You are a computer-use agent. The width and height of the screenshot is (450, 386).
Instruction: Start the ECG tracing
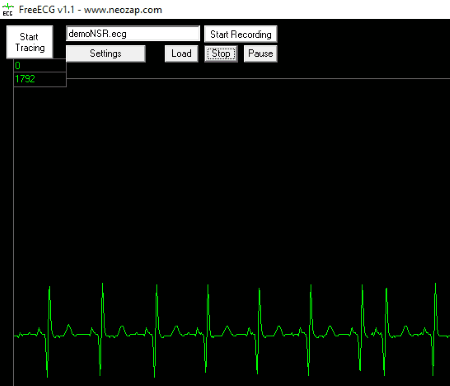pos(30,42)
